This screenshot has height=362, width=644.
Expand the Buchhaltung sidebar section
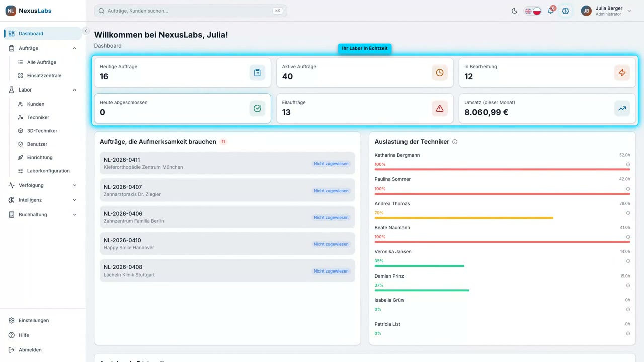tap(43, 214)
